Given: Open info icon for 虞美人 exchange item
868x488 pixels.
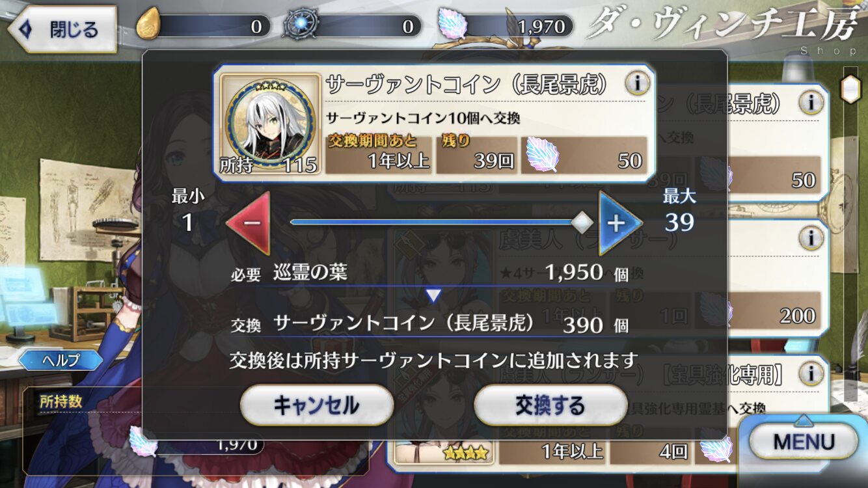Looking at the screenshot, I should (811, 238).
